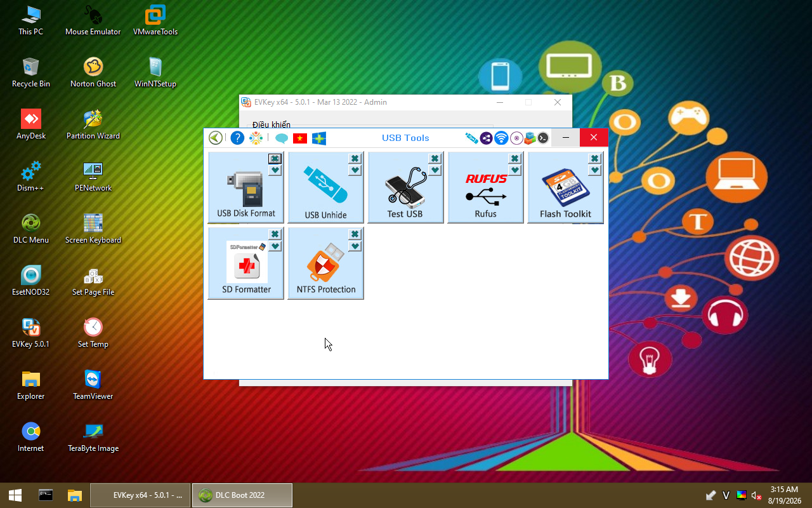Select the Set Temp desktop icon

pyautogui.click(x=93, y=333)
